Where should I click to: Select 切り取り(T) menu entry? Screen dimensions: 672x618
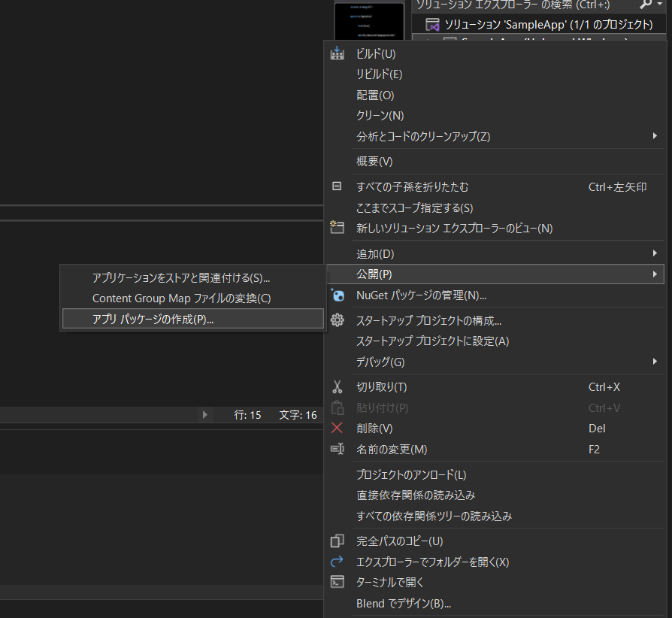[495, 387]
